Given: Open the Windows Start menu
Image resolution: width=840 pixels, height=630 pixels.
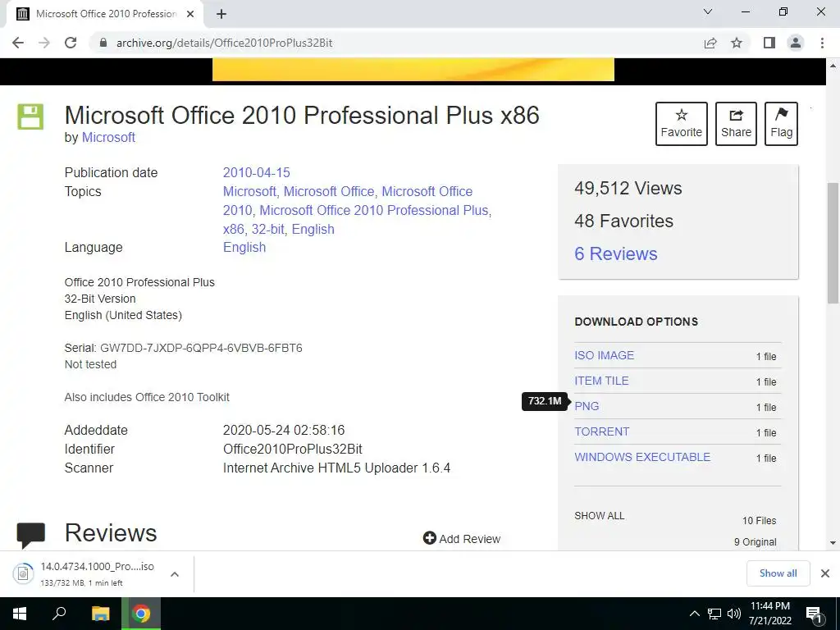Looking at the screenshot, I should pos(20,614).
